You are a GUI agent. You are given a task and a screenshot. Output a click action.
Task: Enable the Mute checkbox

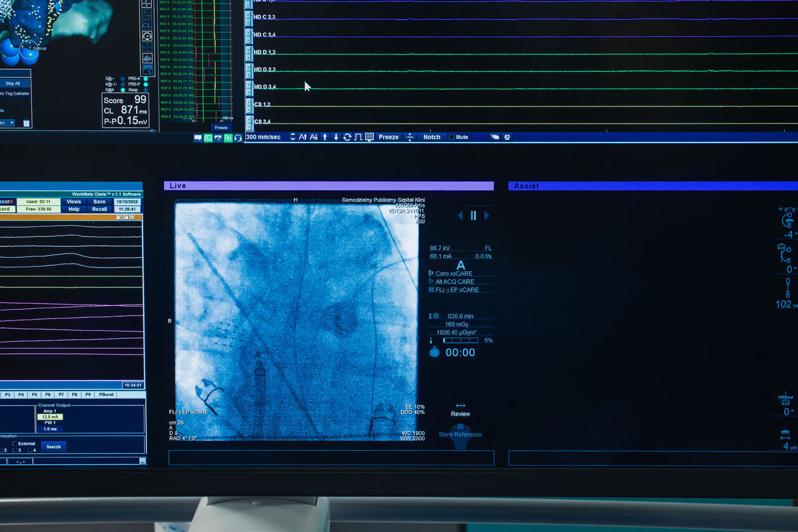coord(452,137)
